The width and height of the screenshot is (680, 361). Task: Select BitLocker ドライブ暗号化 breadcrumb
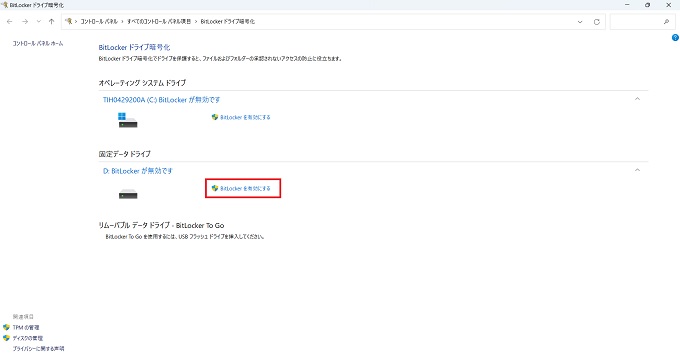click(x=228, y=21)
